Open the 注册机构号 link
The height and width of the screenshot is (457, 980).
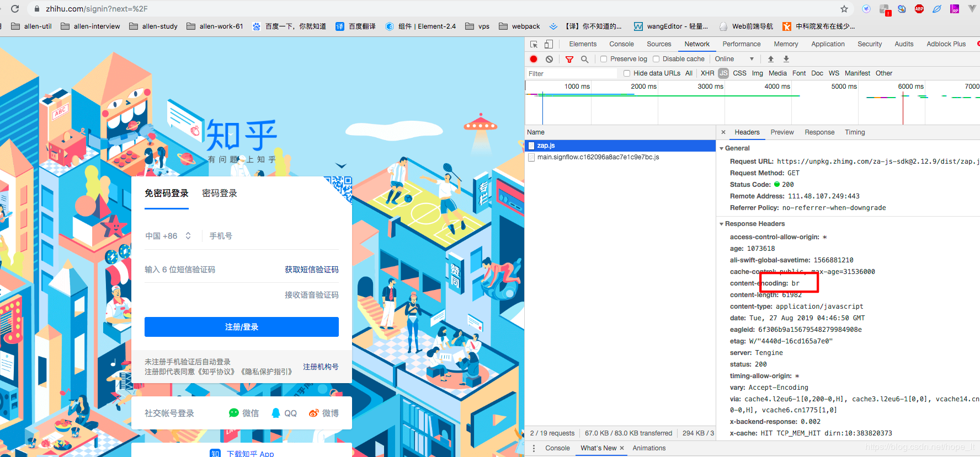pyautogui.click(x=321, y=367)
